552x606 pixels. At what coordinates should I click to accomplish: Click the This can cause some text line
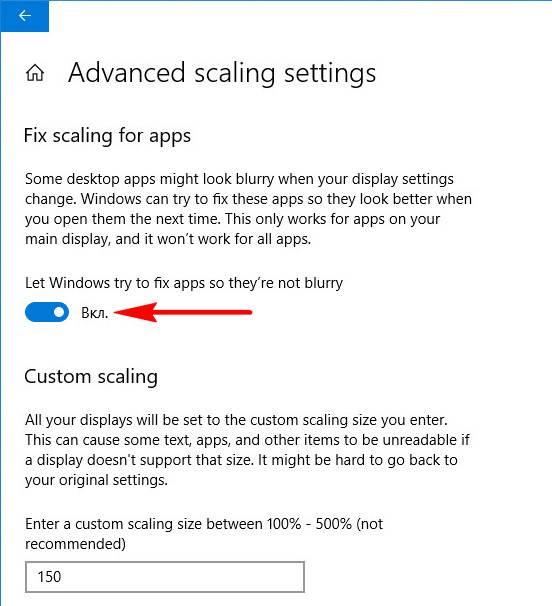247,440
